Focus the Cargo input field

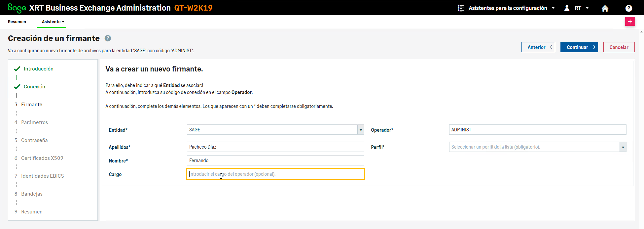pyautogui.click(x=275, y=174)
